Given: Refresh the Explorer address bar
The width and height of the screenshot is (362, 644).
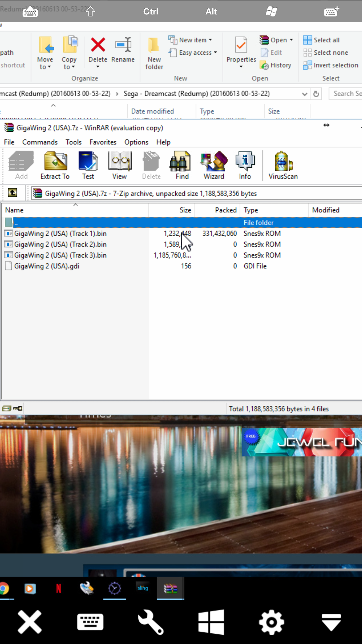Looking at the screenshot, I should [316, 94].
